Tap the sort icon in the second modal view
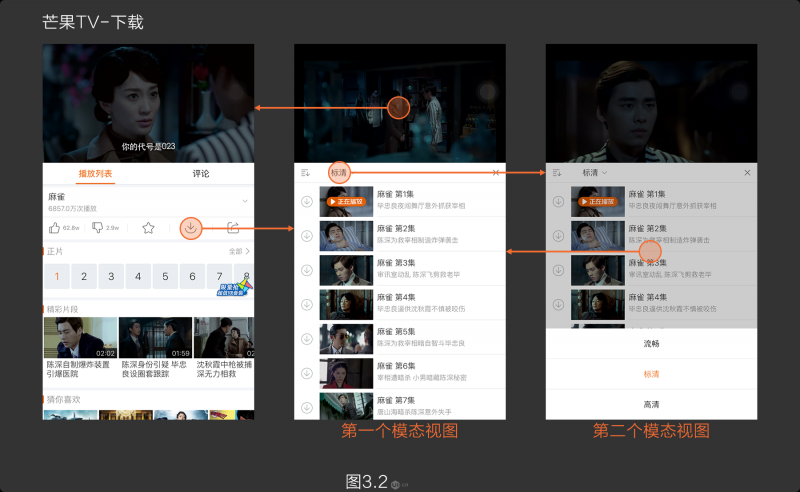 tap(557, 173)
